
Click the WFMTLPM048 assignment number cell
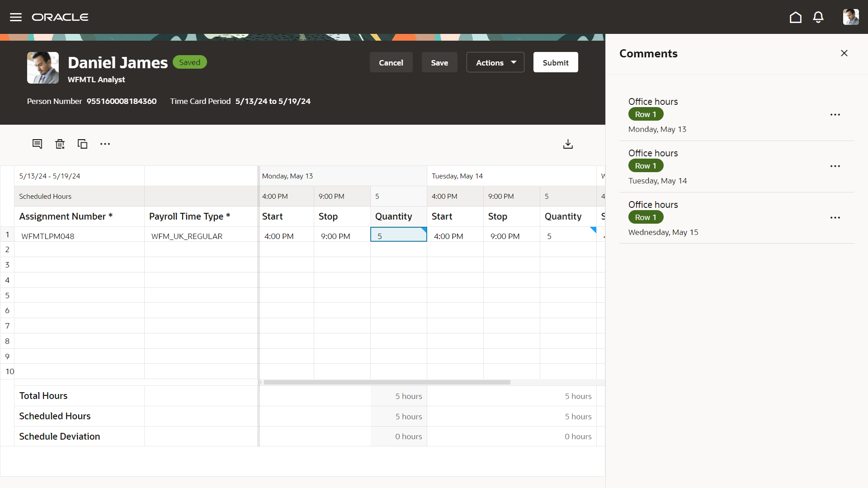pos(47,235)
